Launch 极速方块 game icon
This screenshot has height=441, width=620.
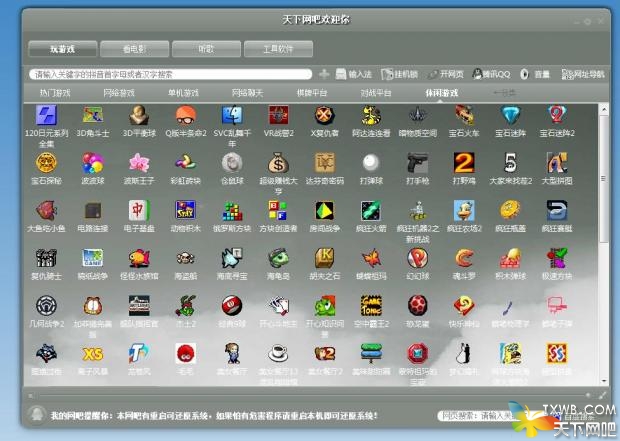(557, 258)
